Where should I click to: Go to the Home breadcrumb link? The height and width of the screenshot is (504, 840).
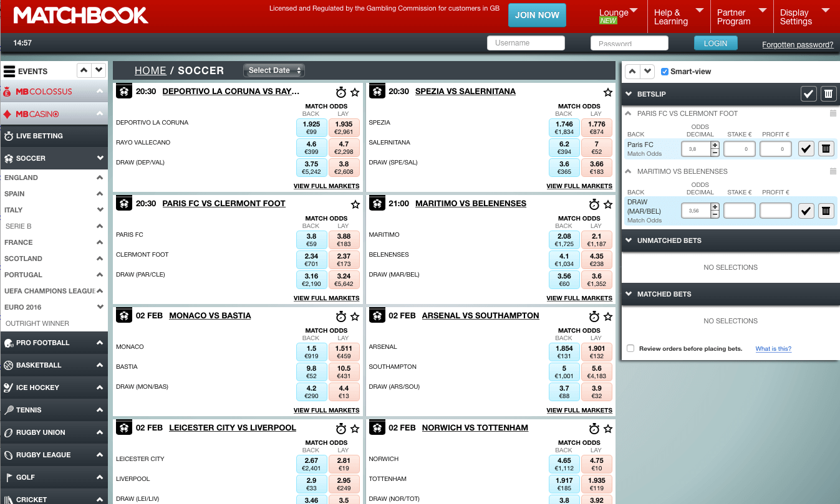pyautogui.click(x=150, y=70)
